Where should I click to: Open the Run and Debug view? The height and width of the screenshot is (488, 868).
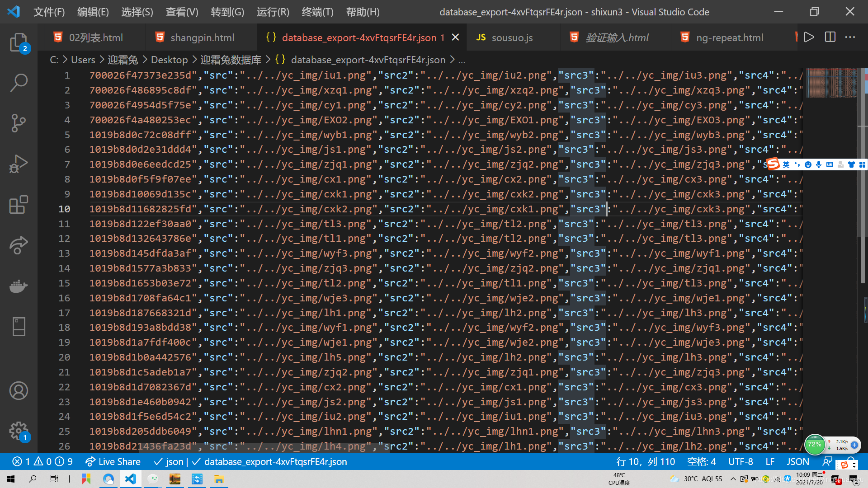click(19, 164)
